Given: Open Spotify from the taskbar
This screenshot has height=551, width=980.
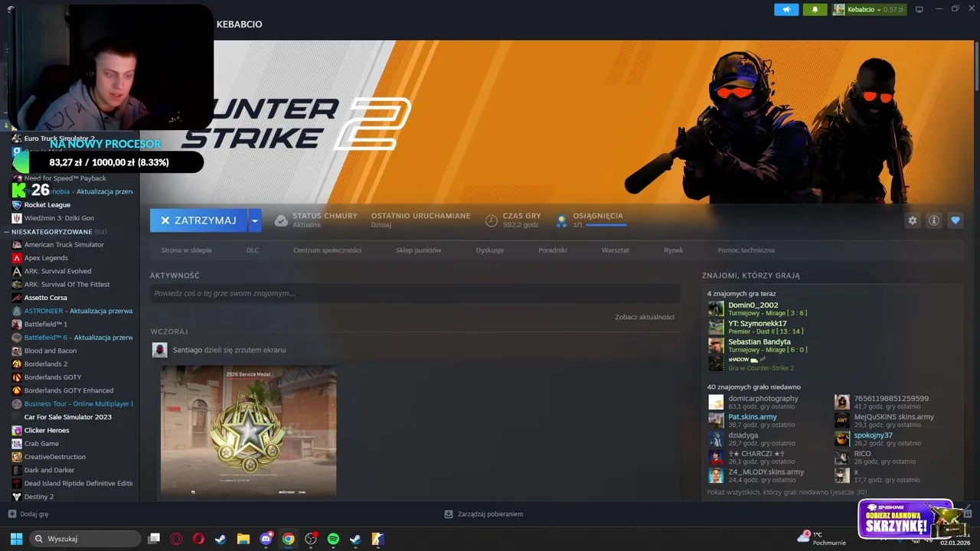Looking at the screenshot, I should coord(333,539).
